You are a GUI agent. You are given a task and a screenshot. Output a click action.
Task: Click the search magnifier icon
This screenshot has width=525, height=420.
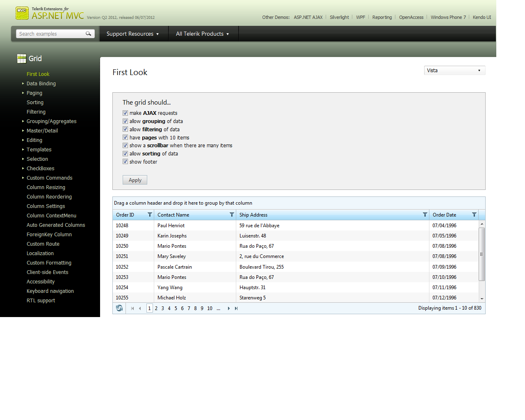point(88,34)
